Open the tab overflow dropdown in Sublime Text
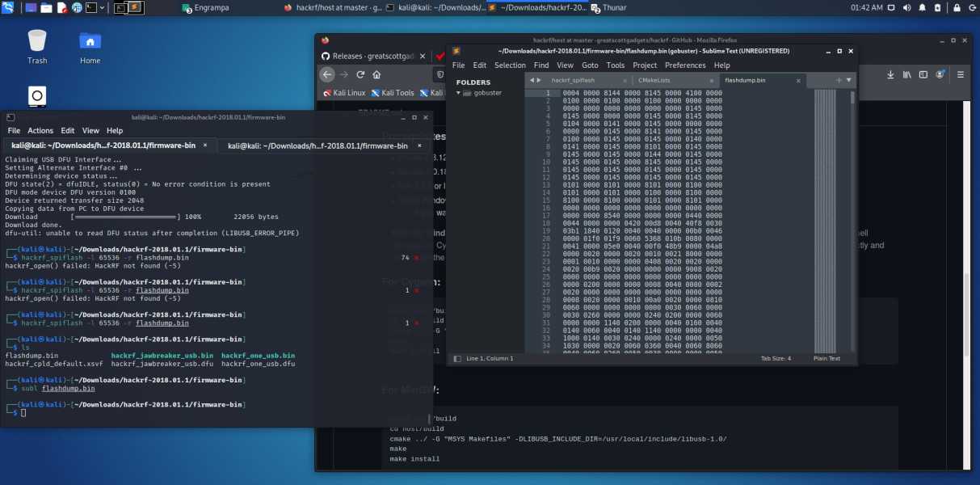This screenshot has width=980, height=485. (849, 80)
